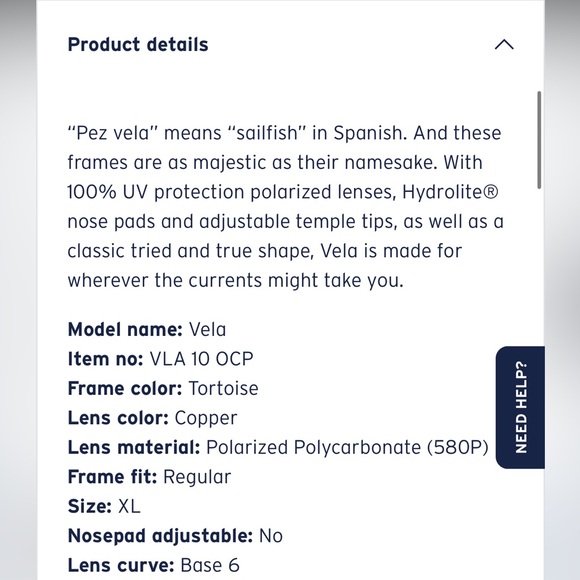This screenshot has width=580, height=580.
Task: Click the Copper lens color value
Action: 206,419
